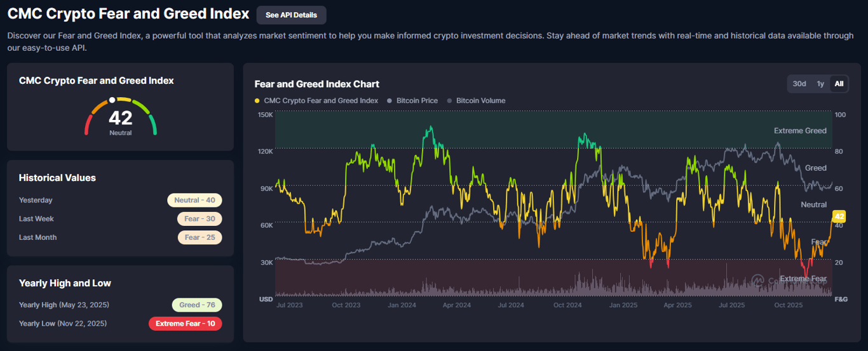Click the Fear - 25 last month badge
868x351 pixels.
[200, 237]
